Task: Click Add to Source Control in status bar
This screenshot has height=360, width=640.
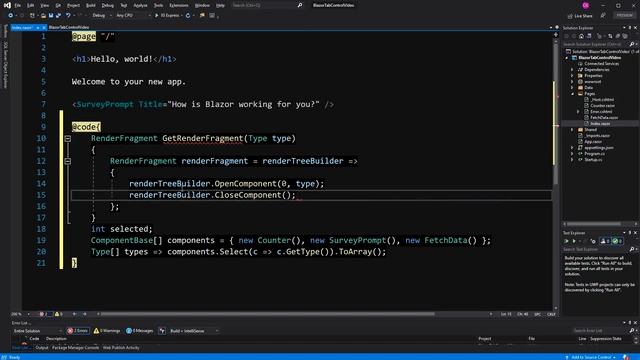Action: point(591,357)
